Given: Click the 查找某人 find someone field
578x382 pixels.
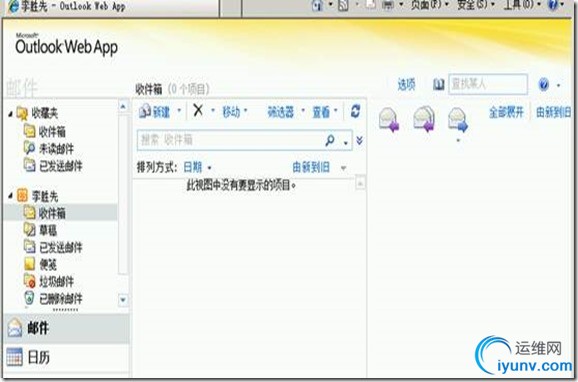Looking at the screenshot, I should [x=488, y=84].
